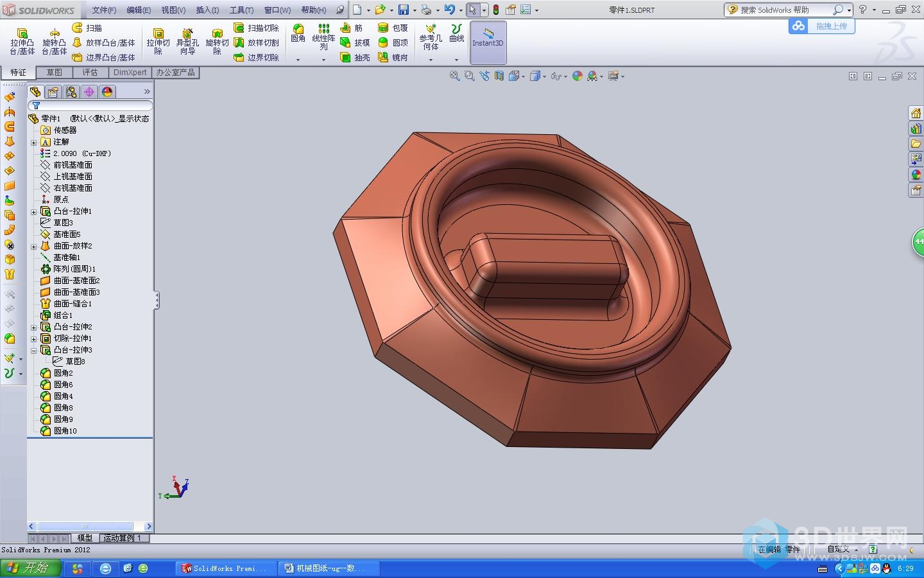
Task: Click the 筋 rib tool
Action: (352, 28)
